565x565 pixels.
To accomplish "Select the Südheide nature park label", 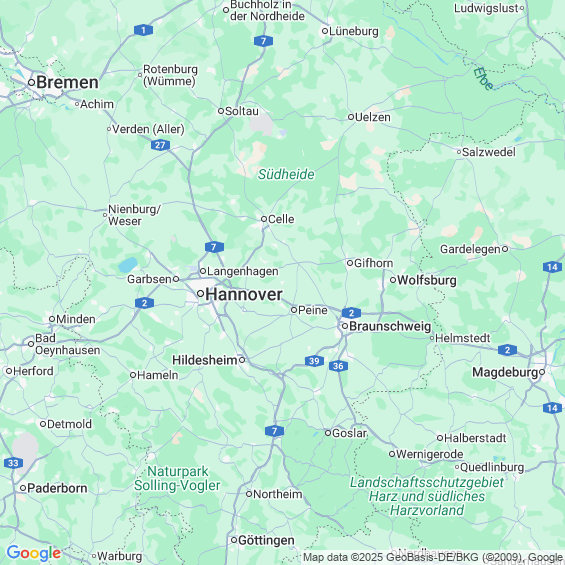I will point(286,174).
